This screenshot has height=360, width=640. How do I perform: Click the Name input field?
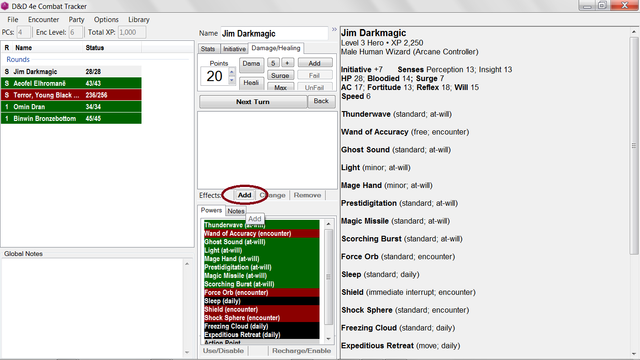(274, 33)
